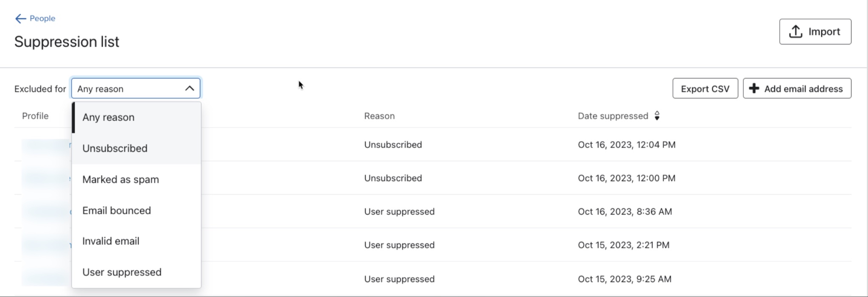Click the Profile column header
Image resolution: width=868 pixels, height=297 pixels.
pyautogui.click(x=36, y=116)
